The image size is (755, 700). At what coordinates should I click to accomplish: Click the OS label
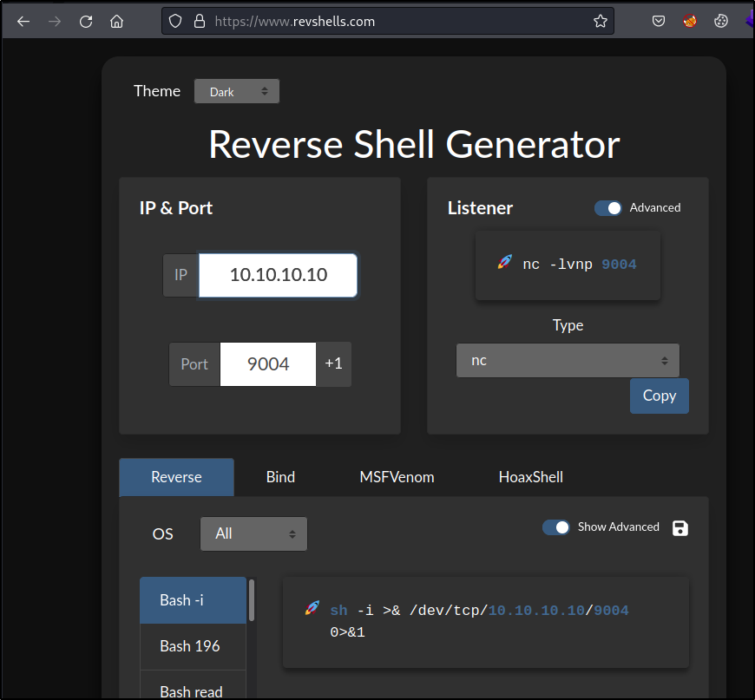(163, 534)
